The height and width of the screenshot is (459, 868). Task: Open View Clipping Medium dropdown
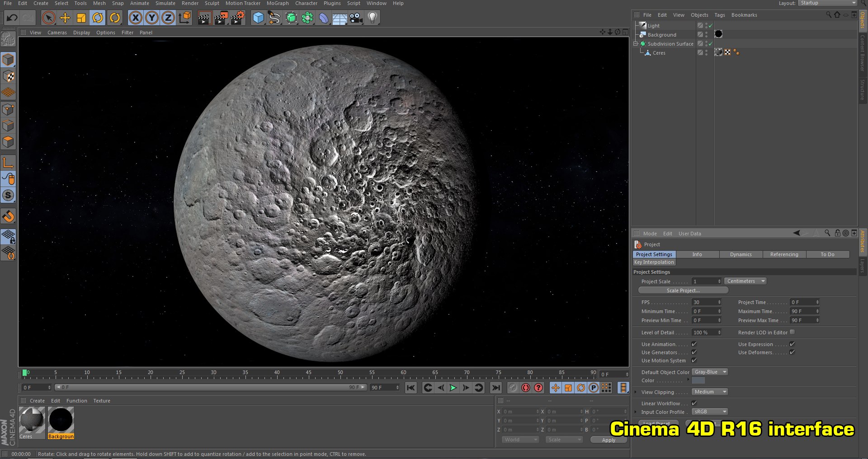710,392
